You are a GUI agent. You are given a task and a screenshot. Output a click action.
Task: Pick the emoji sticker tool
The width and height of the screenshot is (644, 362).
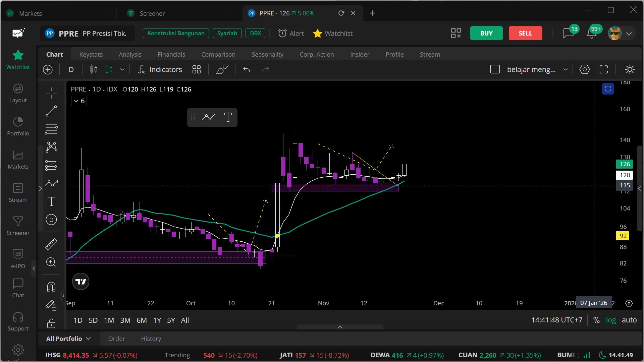51,220
